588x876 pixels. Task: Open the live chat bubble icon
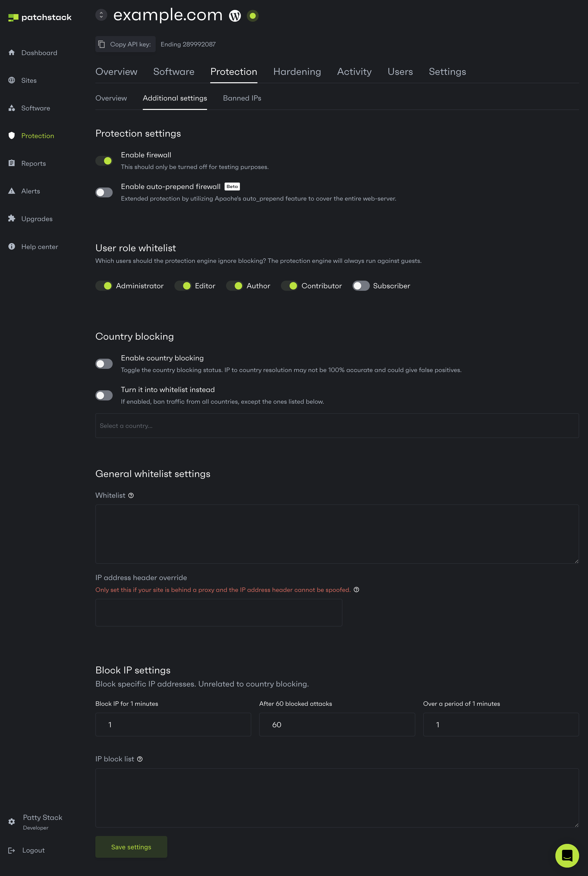(x=567, y=855)
